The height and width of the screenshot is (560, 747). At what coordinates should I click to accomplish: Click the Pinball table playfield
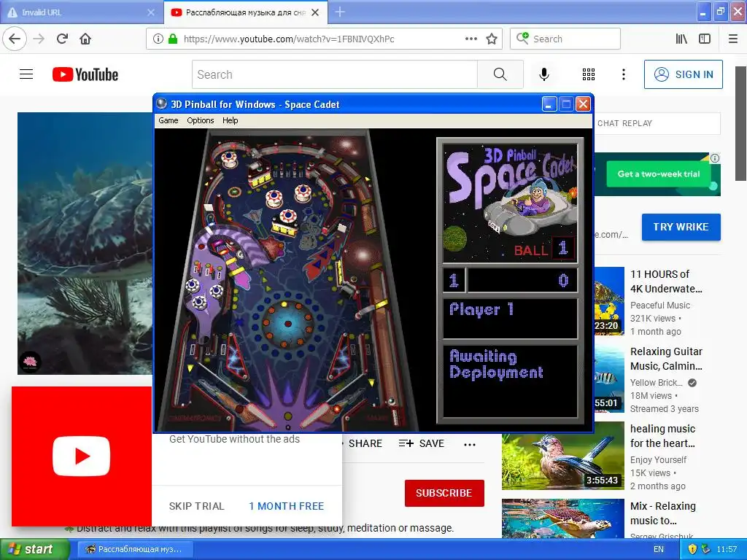click(287, 280)
